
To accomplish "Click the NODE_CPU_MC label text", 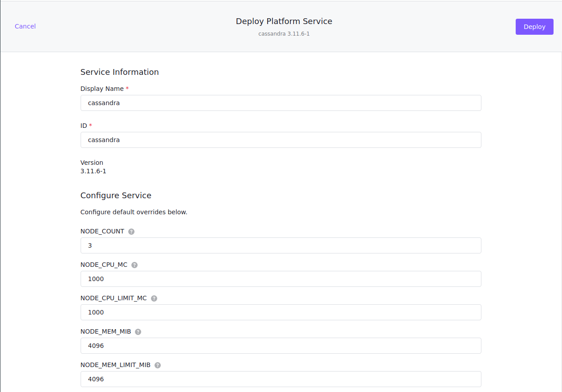I will tap(104, 265).
